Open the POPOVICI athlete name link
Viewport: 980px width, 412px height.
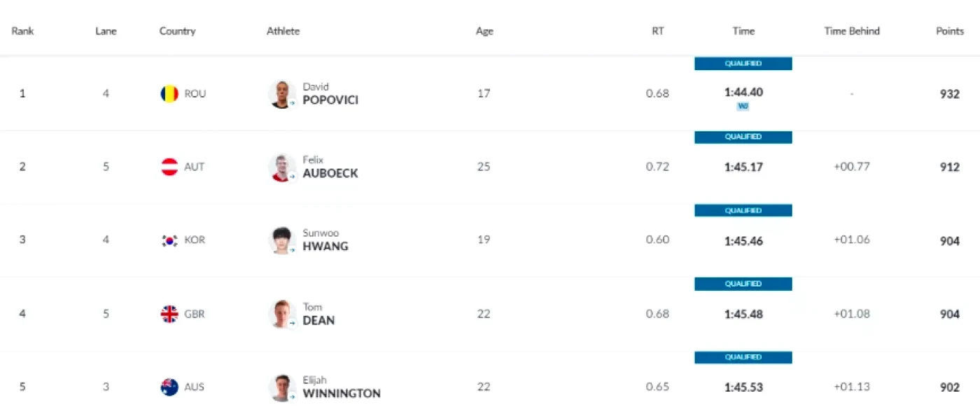(x=330, y=100)
